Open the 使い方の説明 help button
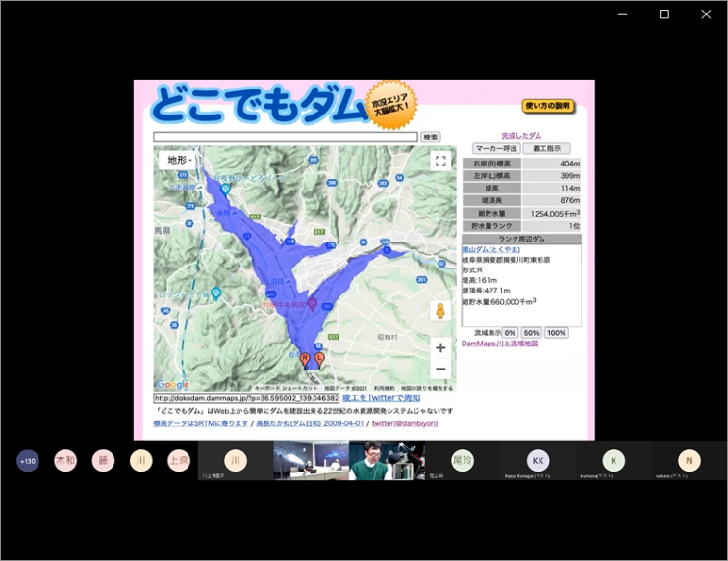 pyautogui.click(x=549, y=106)
